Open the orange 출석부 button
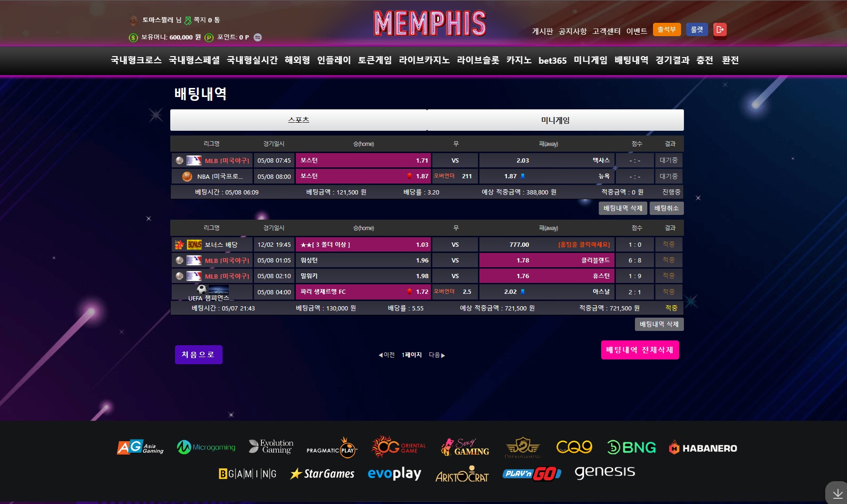The image size is (847, 504). pos(666,30)
